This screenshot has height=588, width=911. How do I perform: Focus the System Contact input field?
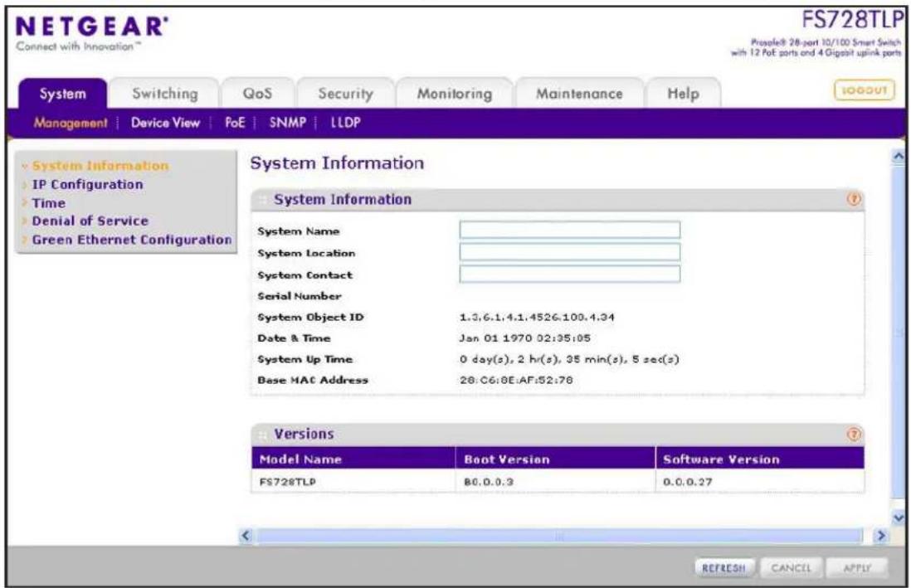569,274
